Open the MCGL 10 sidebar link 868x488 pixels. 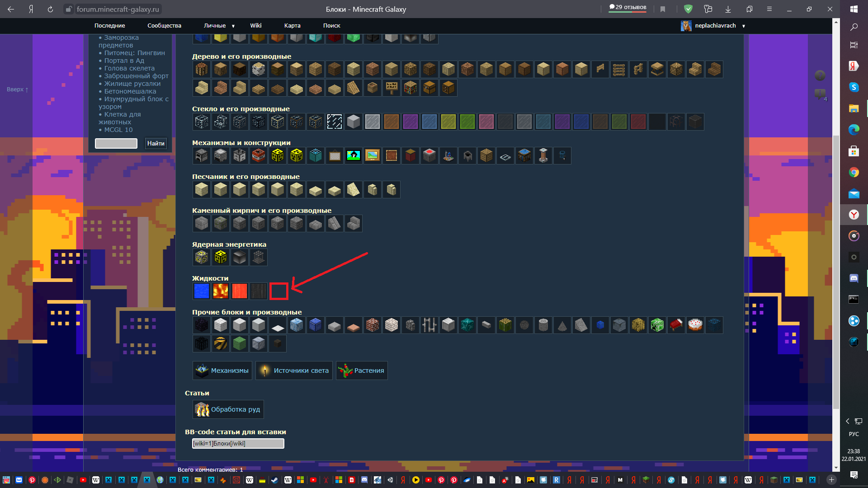tap(118, 130)
